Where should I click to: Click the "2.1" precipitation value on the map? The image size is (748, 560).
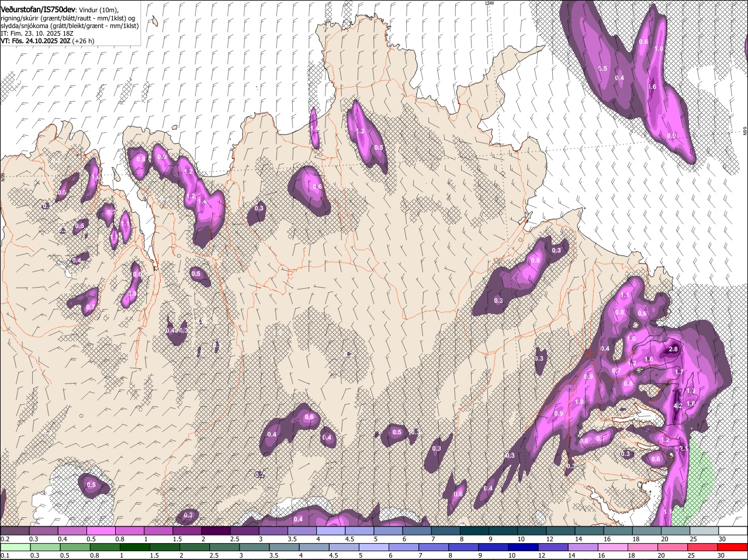(684, 449)
